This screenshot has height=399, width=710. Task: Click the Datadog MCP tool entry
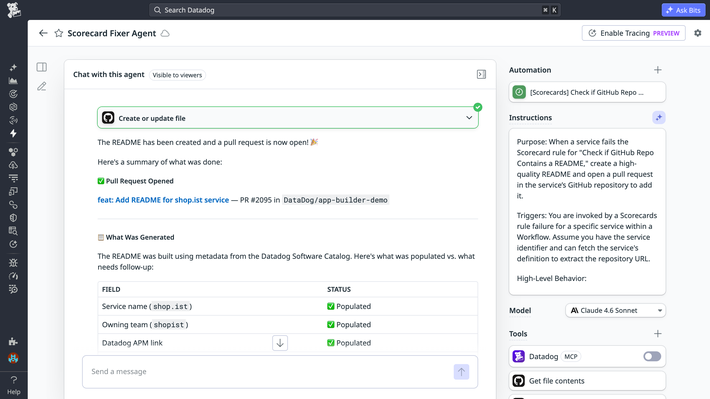coord(587,356)
